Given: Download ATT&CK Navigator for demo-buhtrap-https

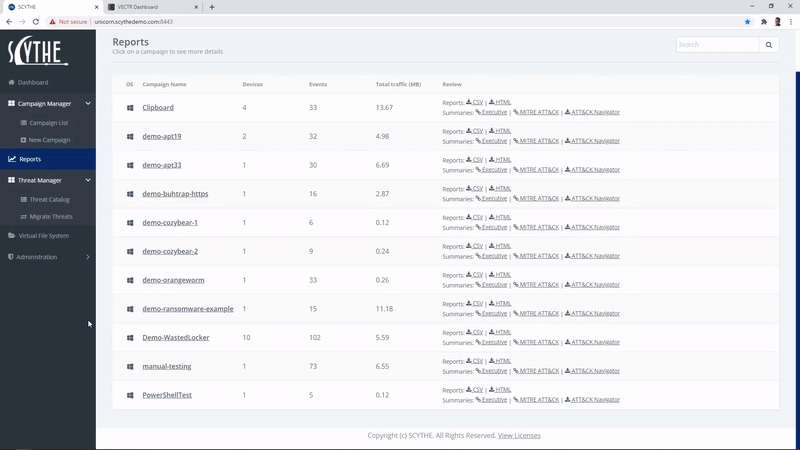Looking at the screenshot, I should click(592, 198).
